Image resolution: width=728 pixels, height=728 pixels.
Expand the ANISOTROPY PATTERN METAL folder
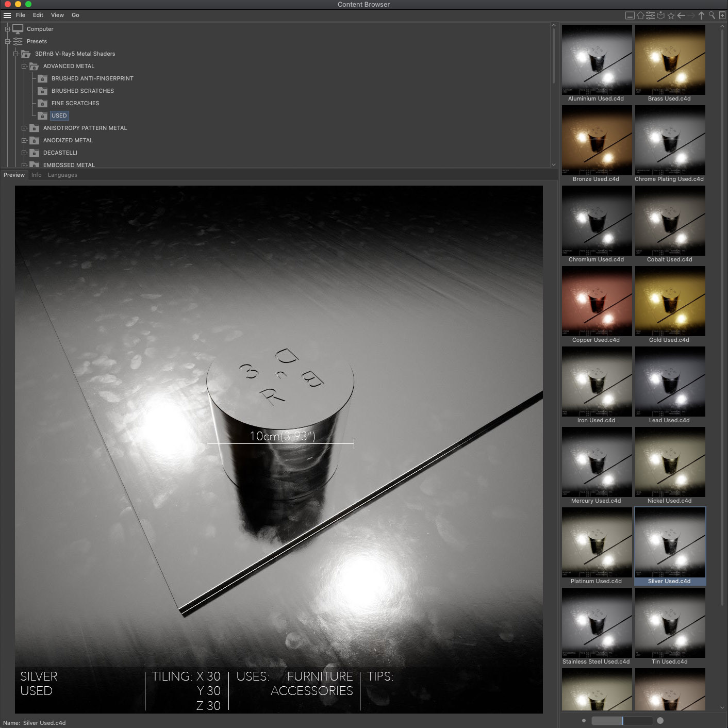click(24, 128)
